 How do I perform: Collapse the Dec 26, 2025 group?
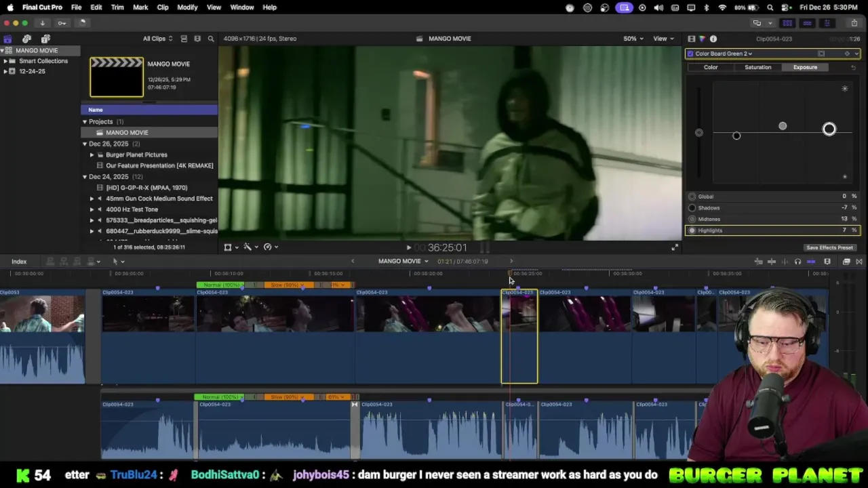click(85, 144)
